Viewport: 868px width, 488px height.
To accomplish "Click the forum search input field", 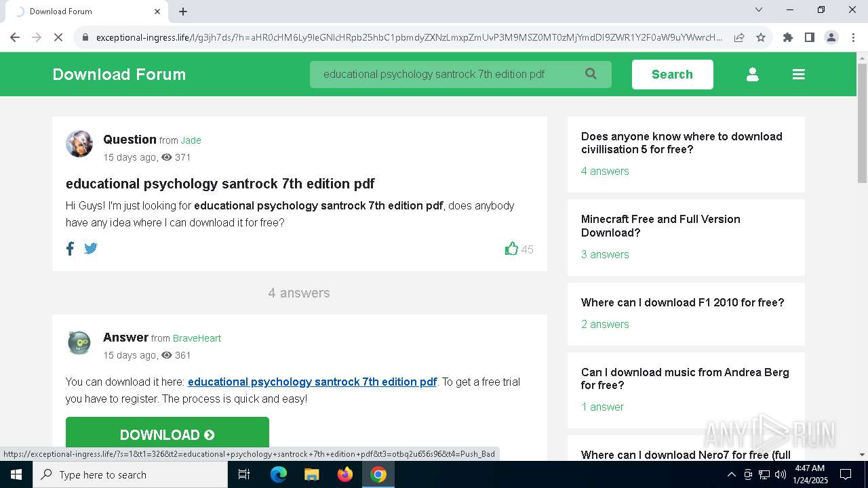I will click(460, 74).
